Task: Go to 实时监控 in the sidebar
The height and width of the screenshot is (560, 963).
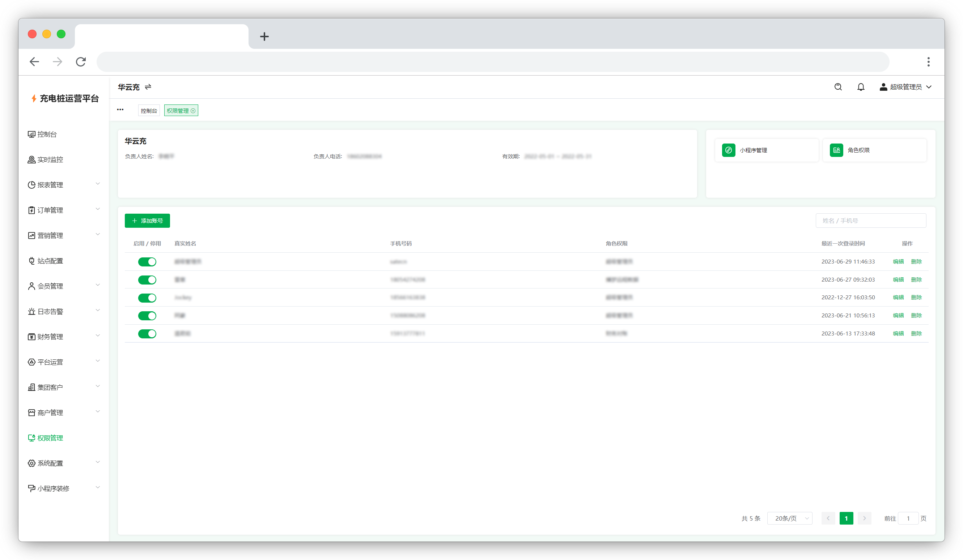Action: (x=50, y=160)
